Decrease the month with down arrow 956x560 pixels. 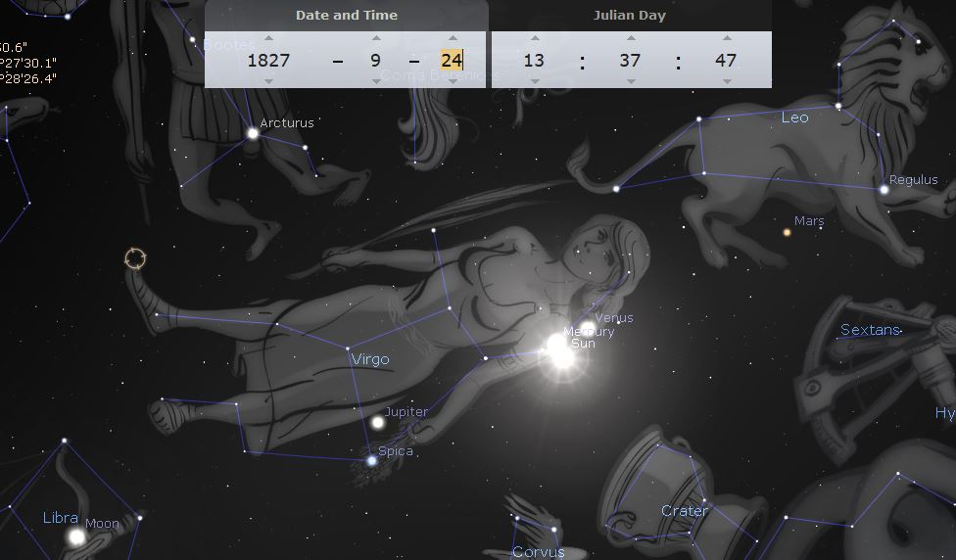click(x=376, y=81)
